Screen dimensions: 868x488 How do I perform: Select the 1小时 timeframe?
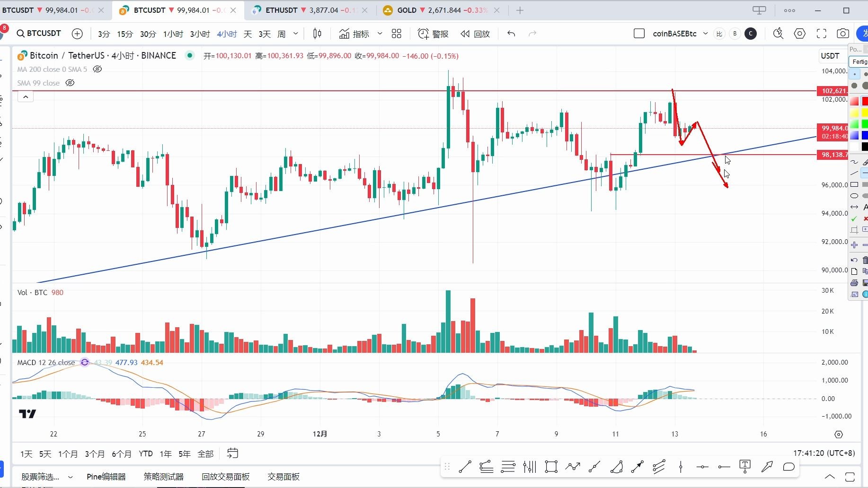(173, 34)
